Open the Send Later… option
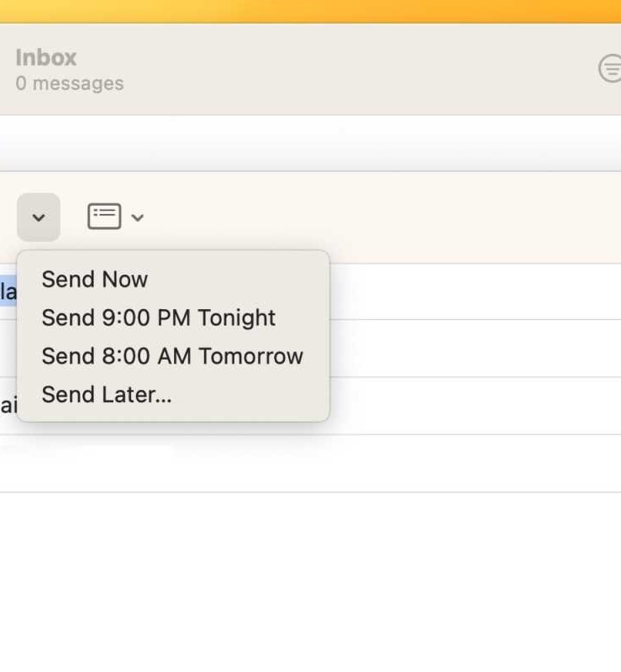Screen dimensions: 621x672 pos(107,395)
